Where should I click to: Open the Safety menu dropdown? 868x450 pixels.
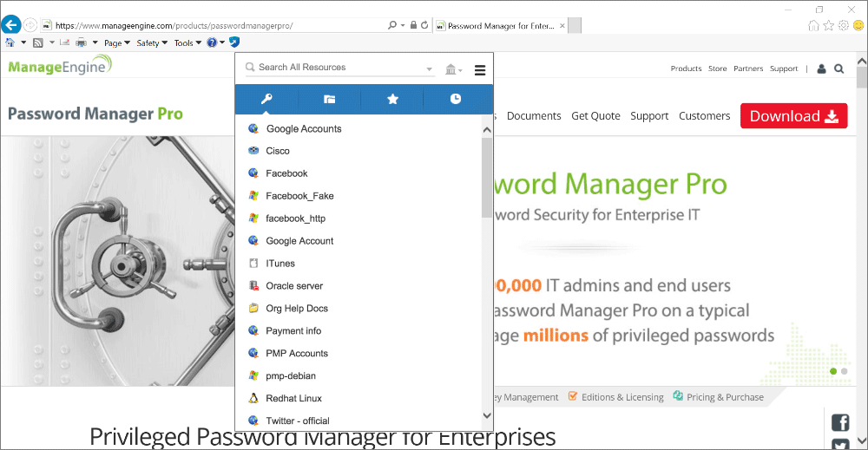coord(152,42)
